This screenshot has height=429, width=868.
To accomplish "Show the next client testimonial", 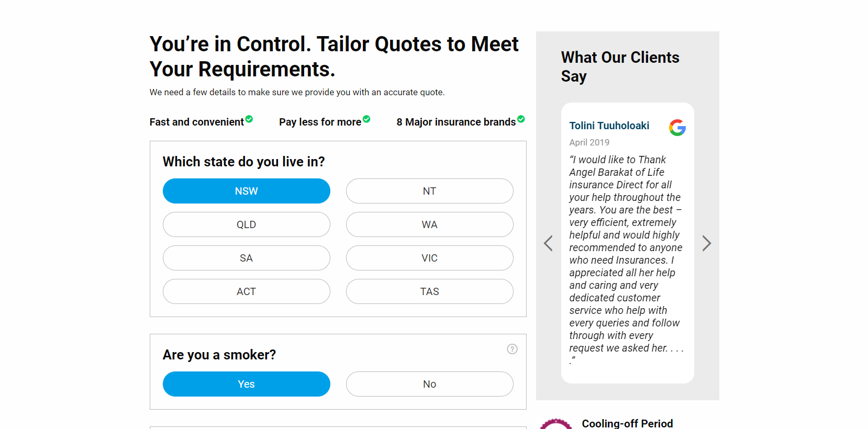I will pyautogui.click(x=707, y=243).
